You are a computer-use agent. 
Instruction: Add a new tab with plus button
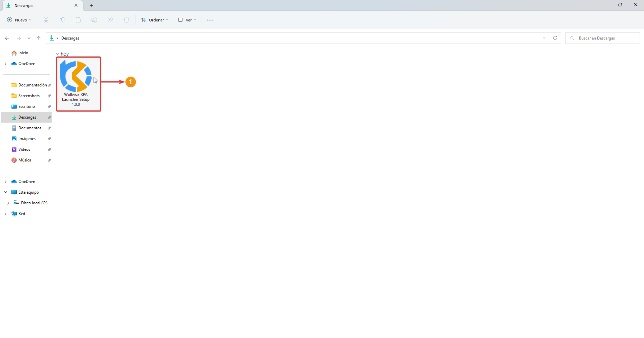coord(92,5)
